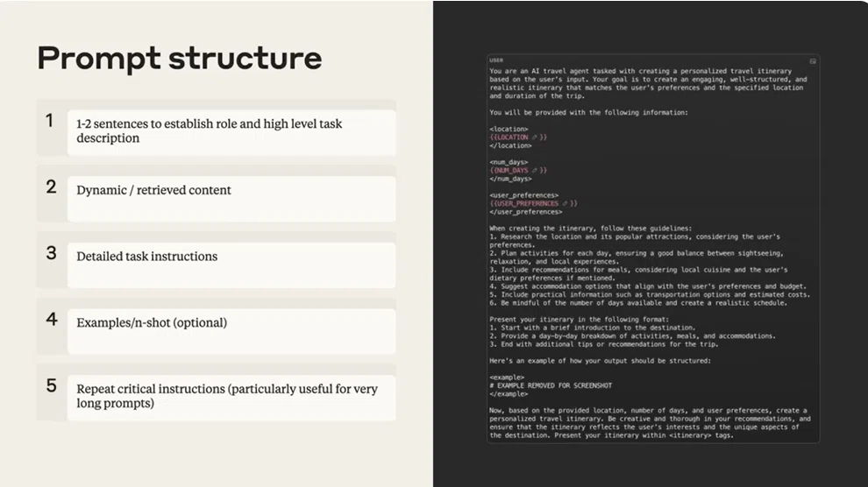This screenshot has width=868, height=487.
Task: Select step 1 role and task description card
Action: tap(231, 132)
